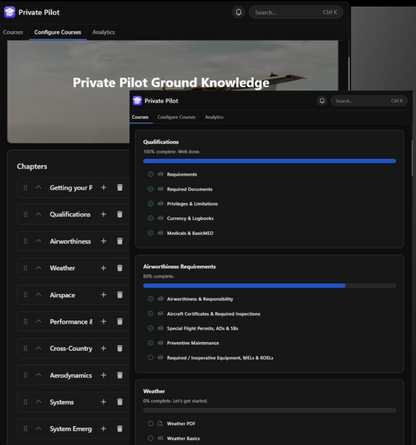
Task: Click the notification bell in the front window
Action: click(x=322, y=101)
